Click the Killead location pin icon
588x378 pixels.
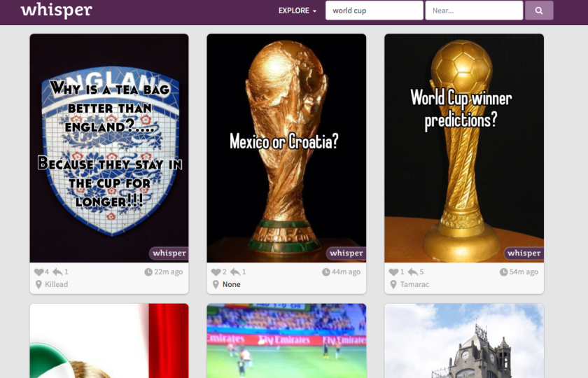pyautogui.click(x=38, y=284)
